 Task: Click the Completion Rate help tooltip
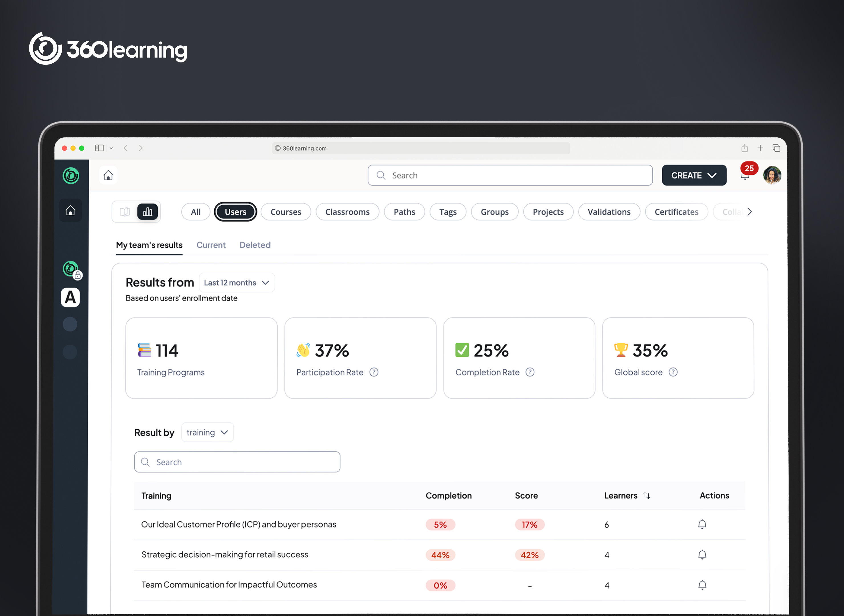[530, 372]
